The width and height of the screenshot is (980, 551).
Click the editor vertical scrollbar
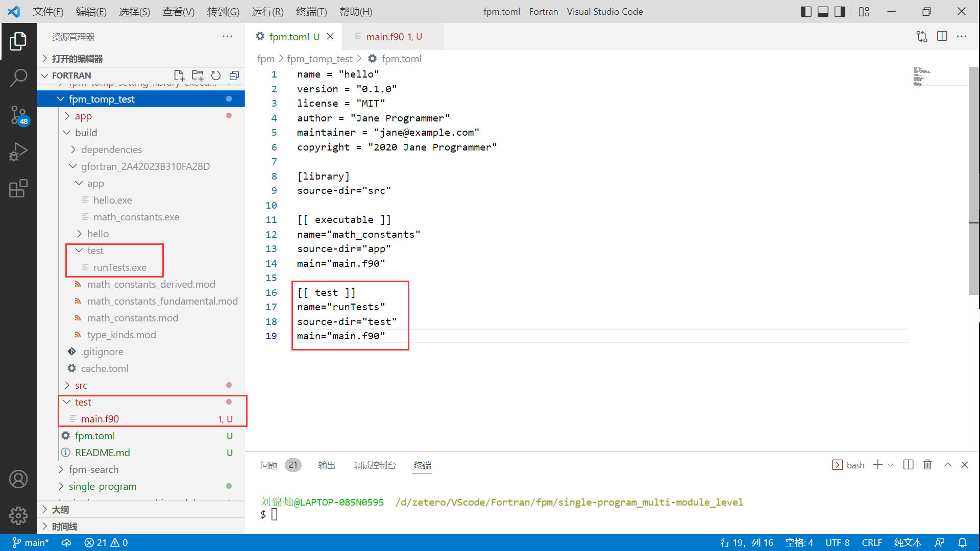[x=974, y=179]
